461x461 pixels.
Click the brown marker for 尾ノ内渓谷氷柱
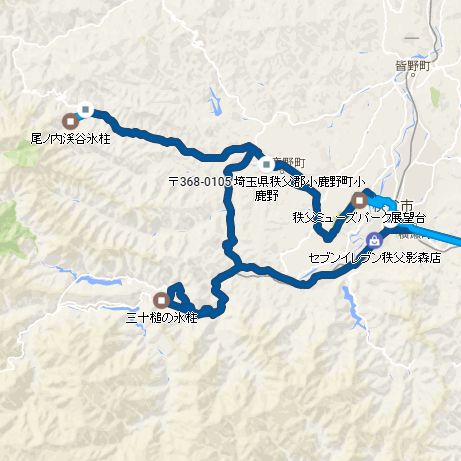(x=70, y=122)
